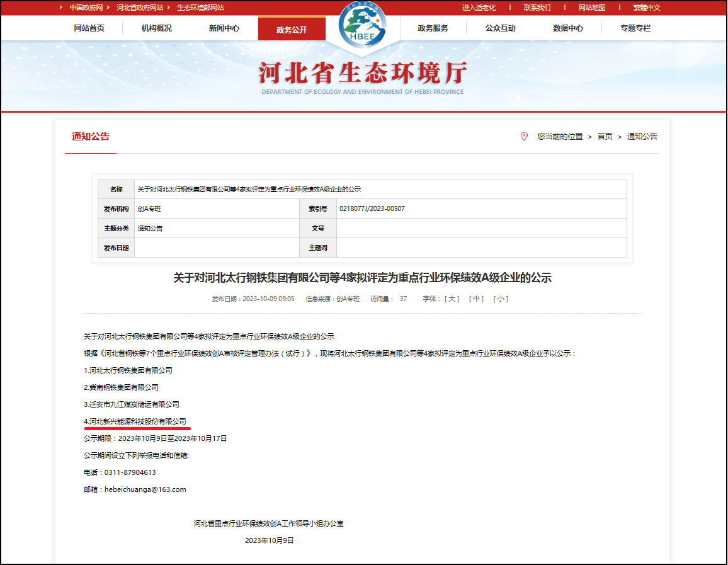Select the 通知公告 section heading tab
This screenshot has width=728, height=565.
click(91, 137)
